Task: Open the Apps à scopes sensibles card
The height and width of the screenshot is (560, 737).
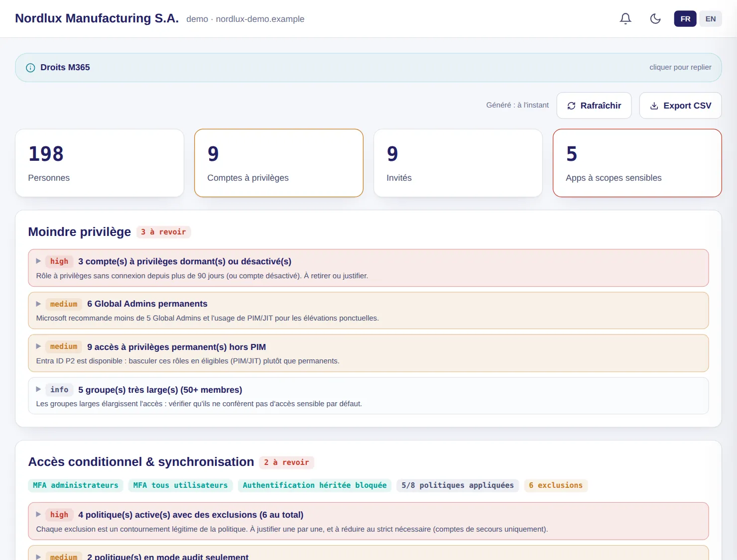Action: [637, 163]
